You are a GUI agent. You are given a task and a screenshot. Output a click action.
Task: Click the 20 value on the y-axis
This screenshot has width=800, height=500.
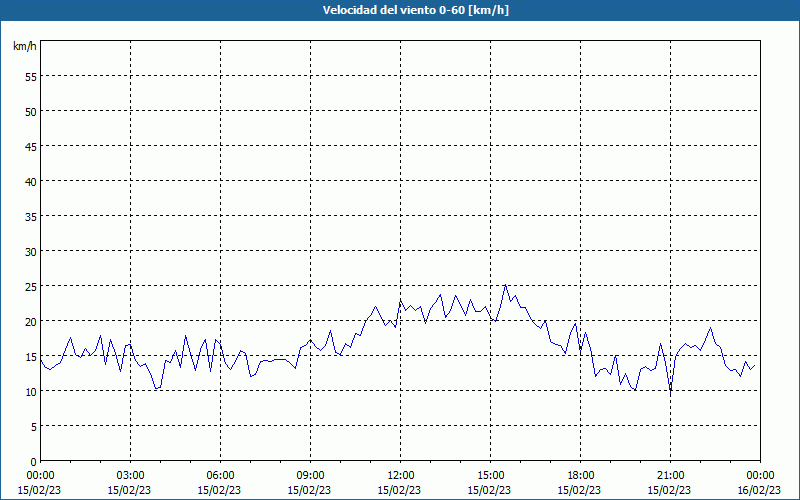click(31, 321)
